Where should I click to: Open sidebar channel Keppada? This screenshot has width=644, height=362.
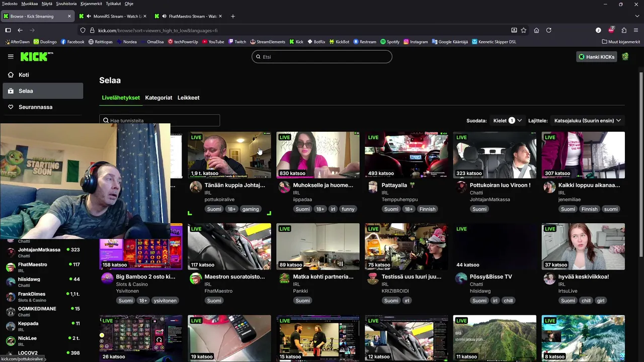(x=43, y=326)
